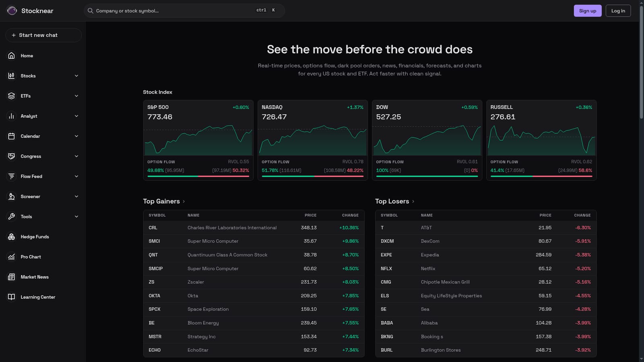Click the ETFs layers icon
644x362 pixels.
(11, 96)
